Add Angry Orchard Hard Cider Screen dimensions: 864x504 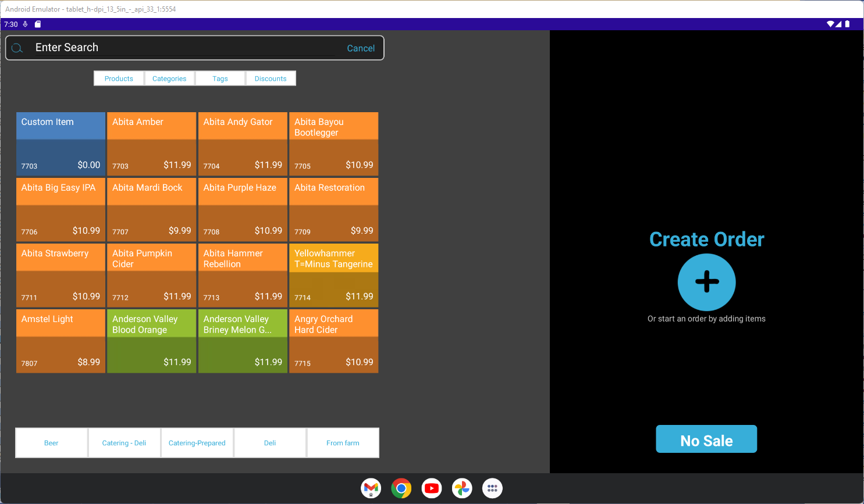334,341
